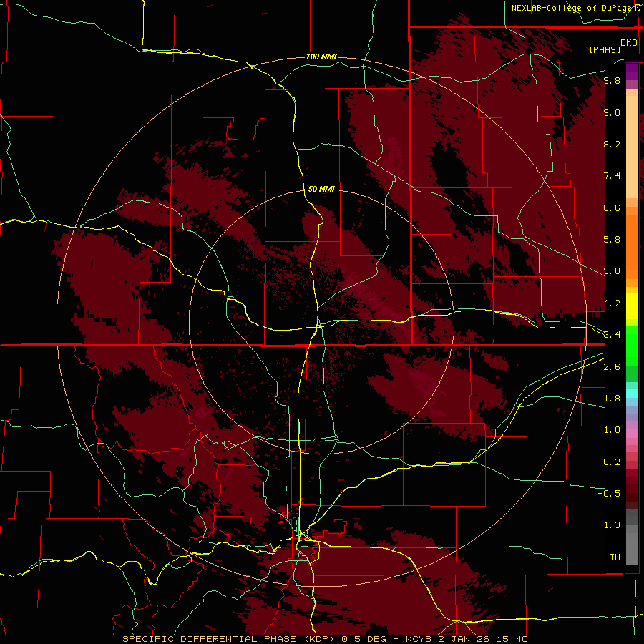The height and width of the screenshot is (644, 644).
Task: Click the 100 NMI range ring label
Action: (321, 57)
